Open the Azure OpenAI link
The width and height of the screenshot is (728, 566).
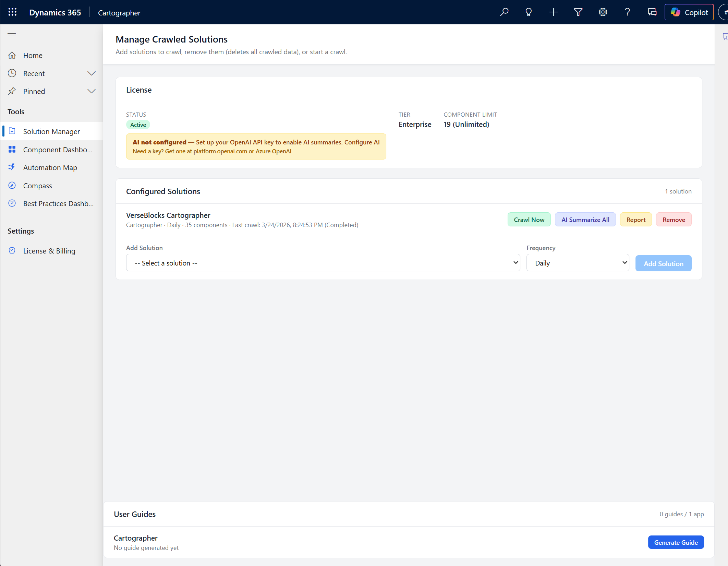tap(274, 151)
